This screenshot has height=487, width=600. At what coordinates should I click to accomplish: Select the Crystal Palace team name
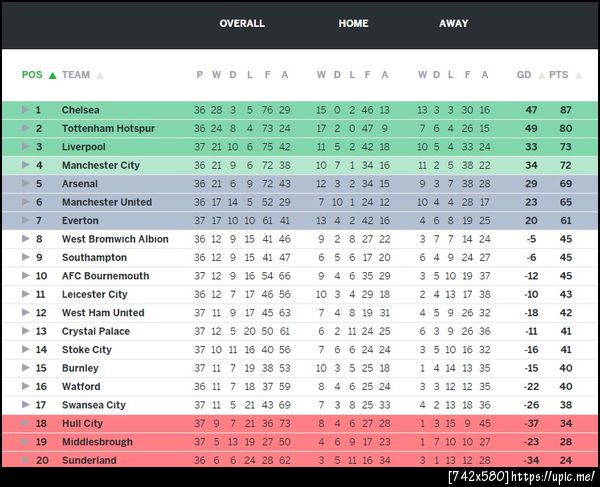[x=95, y=331]
